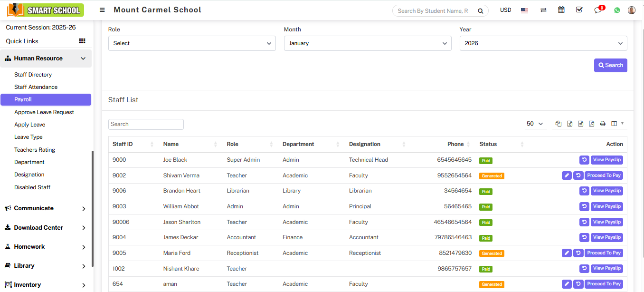Open WhatsApp icon in top bar

617,10
